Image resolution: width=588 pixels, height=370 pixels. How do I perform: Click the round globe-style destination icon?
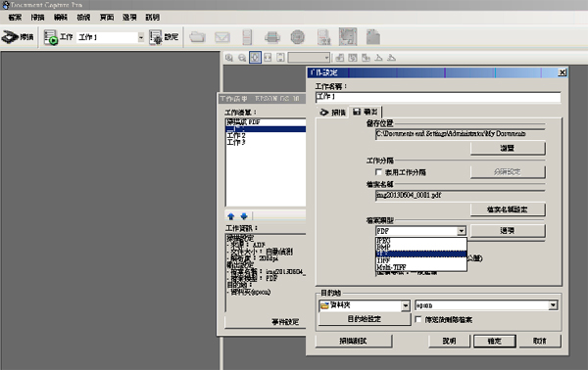297,36
